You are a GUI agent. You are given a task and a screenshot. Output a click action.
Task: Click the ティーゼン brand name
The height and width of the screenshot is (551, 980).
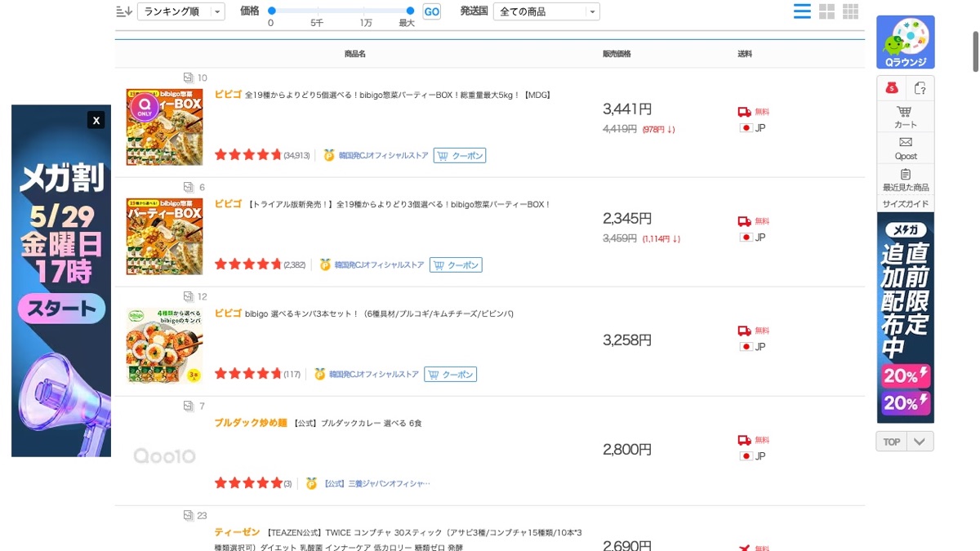pyautogui.click(x=237, y=532)
